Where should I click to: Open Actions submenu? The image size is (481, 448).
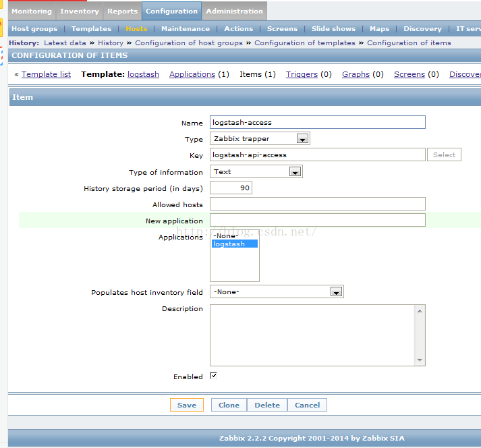click(x=238, y=28)
